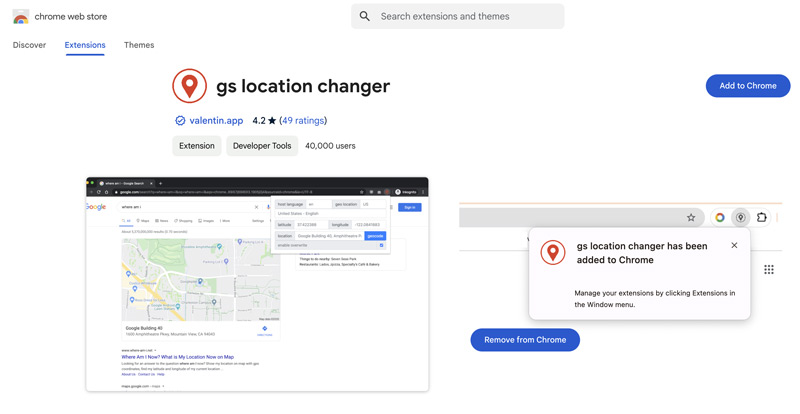Click the Add to Chrome button
800x414 pixels.
click(748, 86)
